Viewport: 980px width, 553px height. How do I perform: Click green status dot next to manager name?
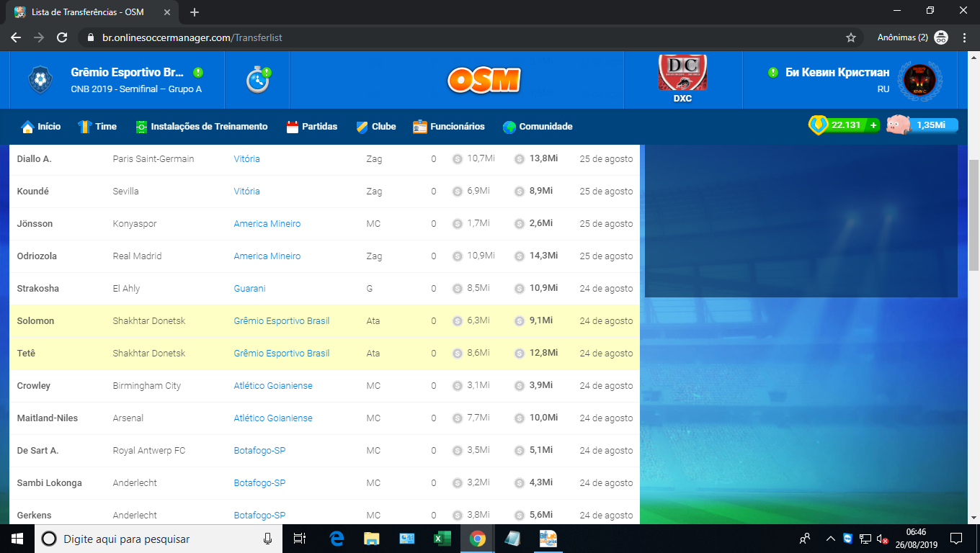[773, 73]
